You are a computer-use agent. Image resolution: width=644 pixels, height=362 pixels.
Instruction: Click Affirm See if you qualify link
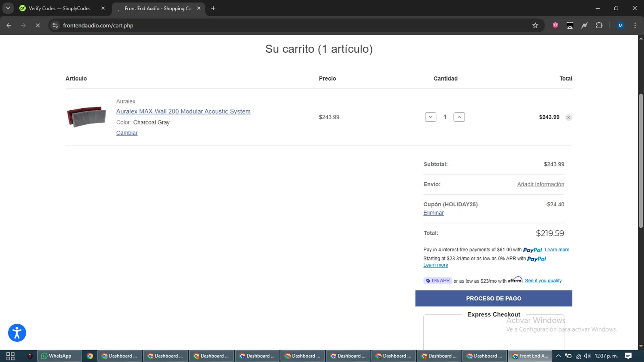543,281
